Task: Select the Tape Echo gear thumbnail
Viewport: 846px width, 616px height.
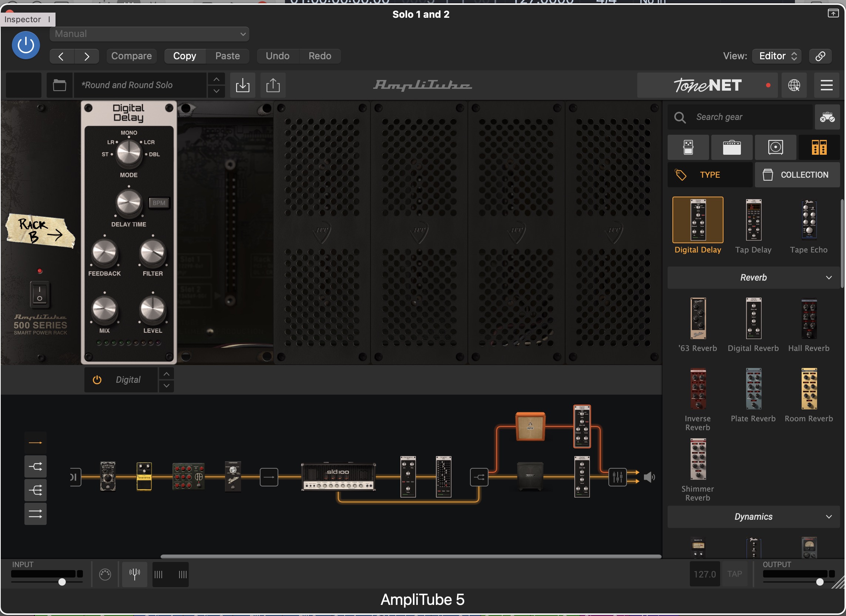Action: [809, 220]
